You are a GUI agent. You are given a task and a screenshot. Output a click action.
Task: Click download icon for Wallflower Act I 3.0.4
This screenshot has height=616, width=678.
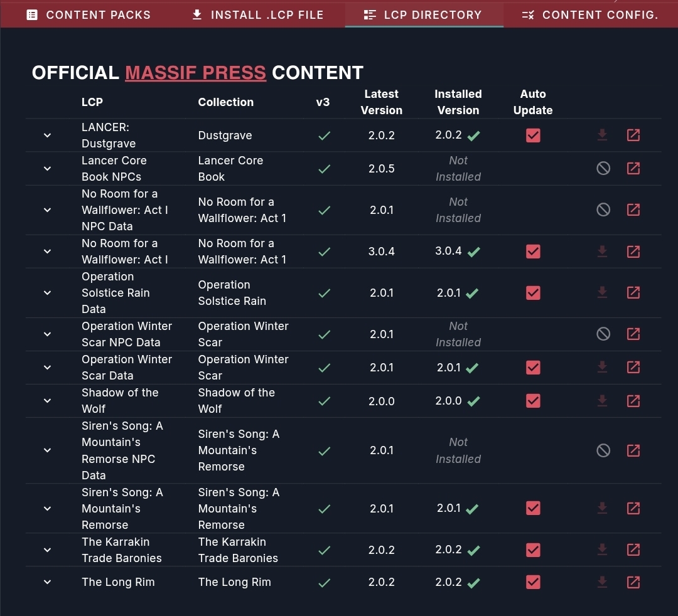point(602,252)
